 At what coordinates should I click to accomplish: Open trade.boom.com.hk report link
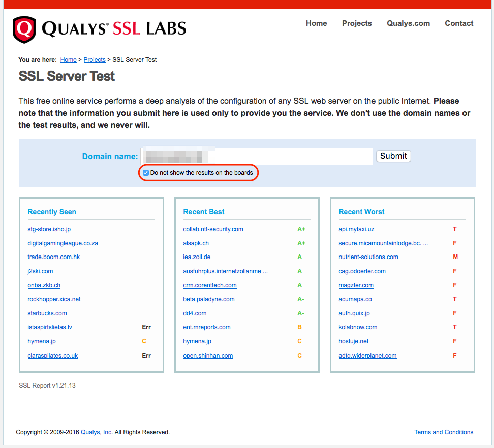point(53,257)
